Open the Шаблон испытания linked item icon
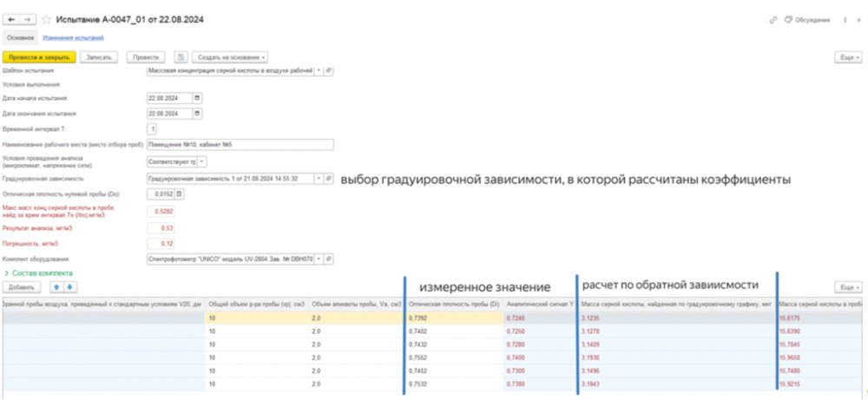 (x=329, y=70)
